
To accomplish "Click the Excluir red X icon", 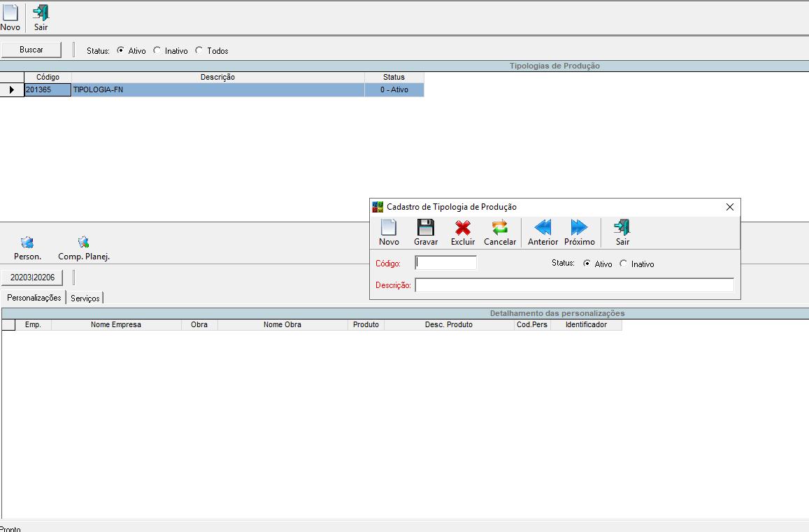I will 463,228.
